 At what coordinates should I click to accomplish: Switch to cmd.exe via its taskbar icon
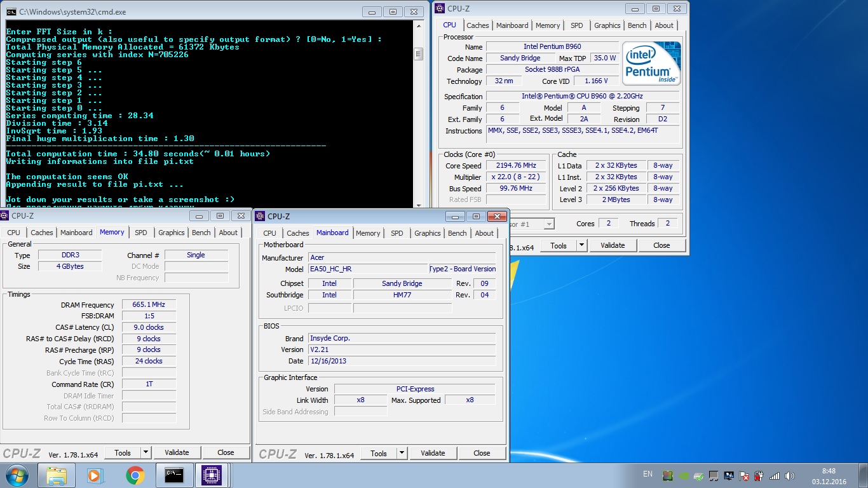click(x=174, y=475)
